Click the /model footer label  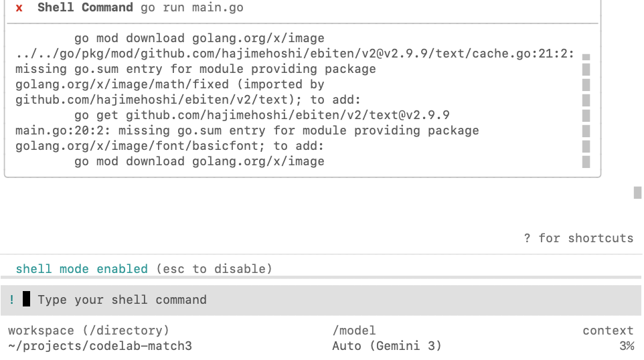tap(354, 331)
